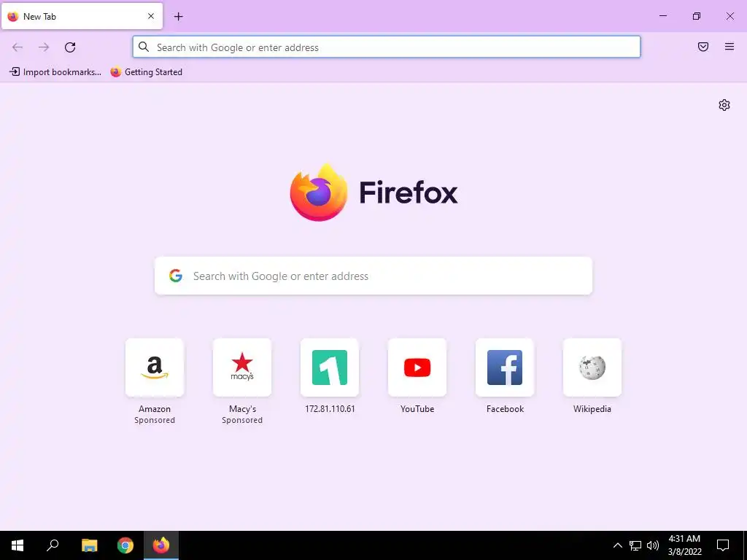Show hidden system tray icons

(617, 545)
